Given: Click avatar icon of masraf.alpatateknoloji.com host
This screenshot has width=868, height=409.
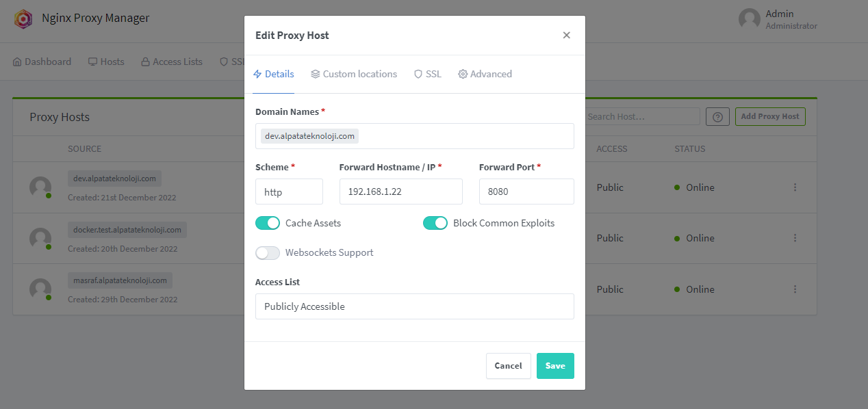Looking at the screenshot, I should [x=40, y=289].
